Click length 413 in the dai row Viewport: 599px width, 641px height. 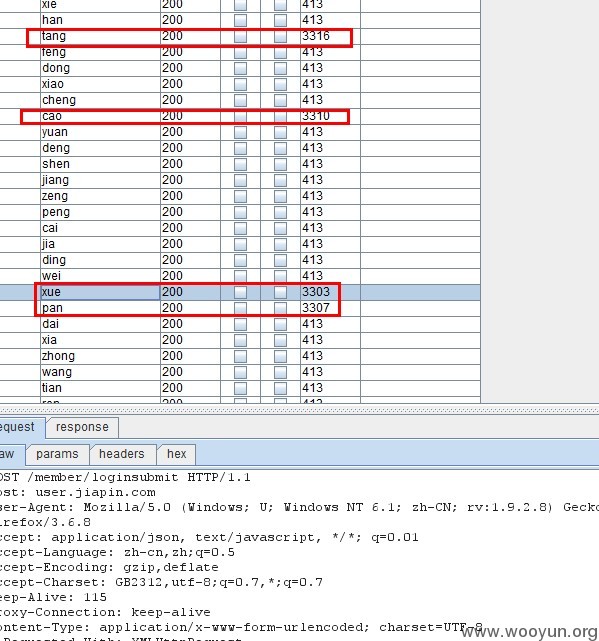coord(312,324)
